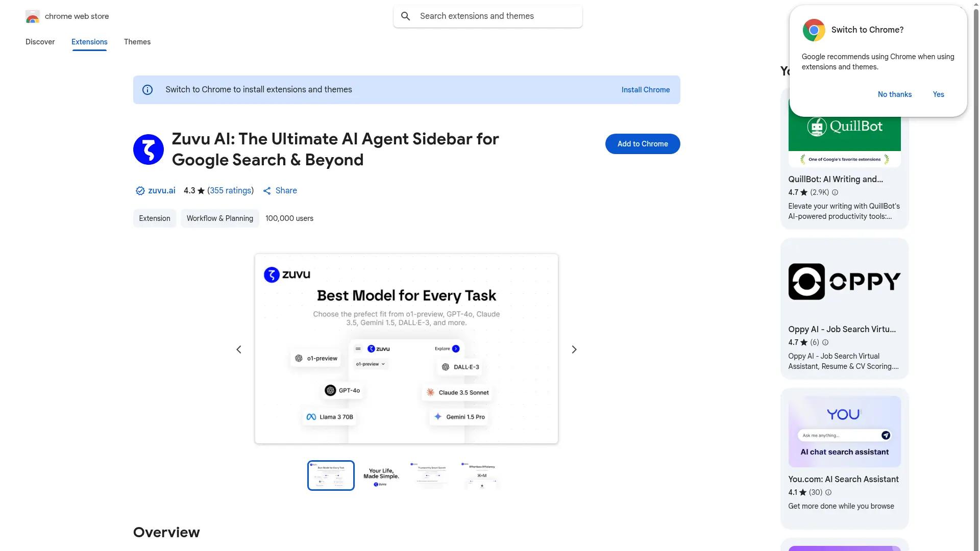Click the info icon beside You.com's rating
The height and width of the screenshot is (551, 980).
click(x=828, y=492)
